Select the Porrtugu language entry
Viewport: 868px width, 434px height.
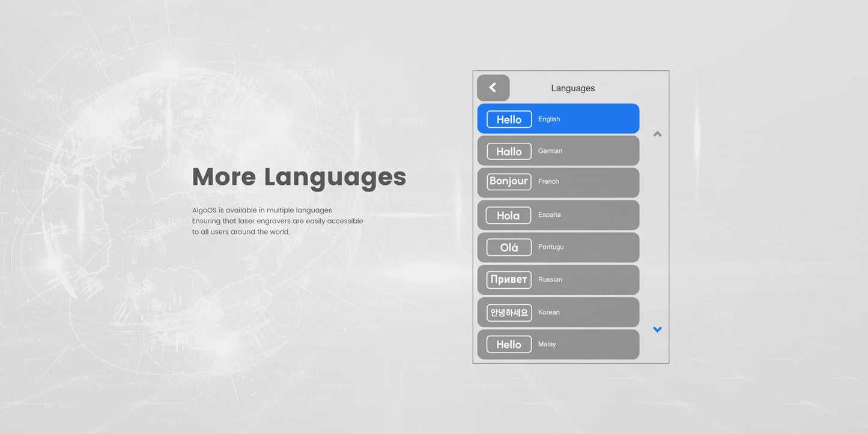click(x=558, y=247)
